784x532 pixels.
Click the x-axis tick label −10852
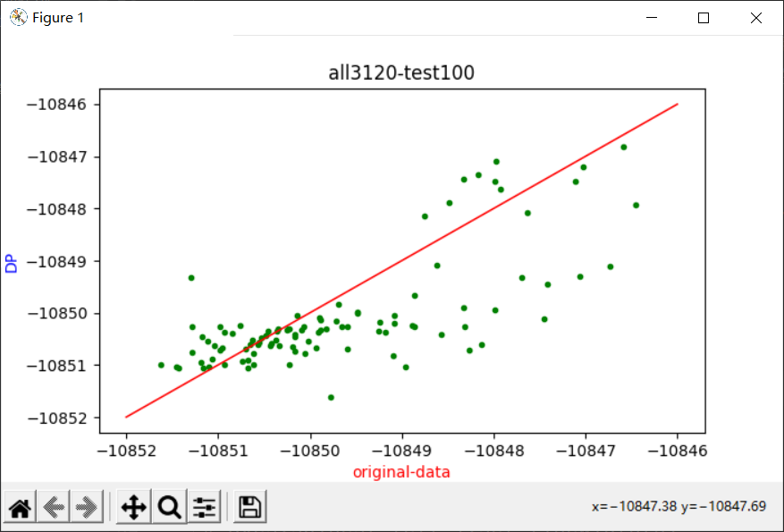click(x=126, y=451)
